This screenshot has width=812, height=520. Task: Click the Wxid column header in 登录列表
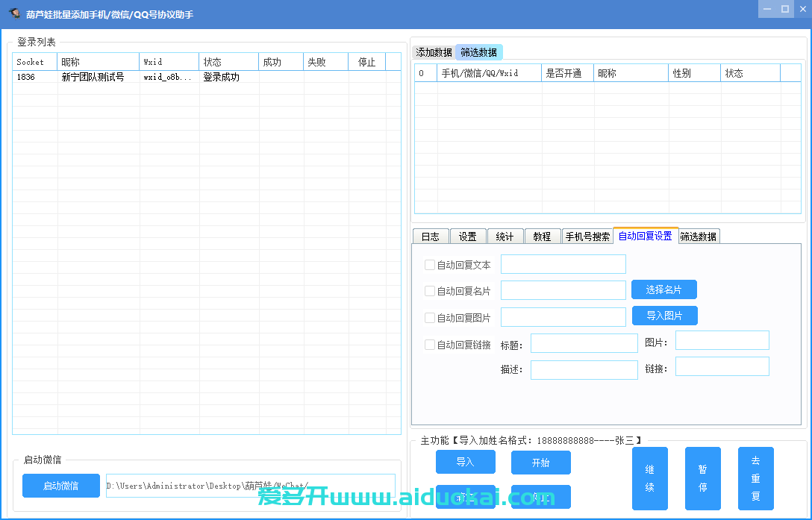pos(169,62)
